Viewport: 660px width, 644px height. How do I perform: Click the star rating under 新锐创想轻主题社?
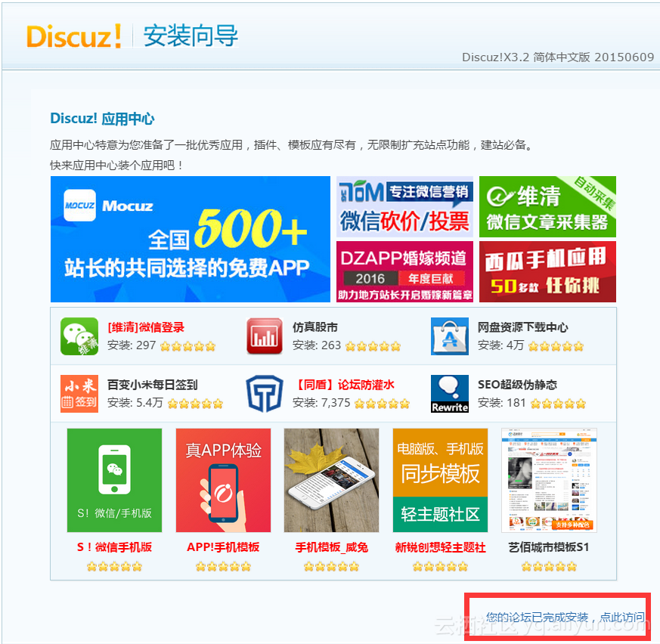[440, 567]
